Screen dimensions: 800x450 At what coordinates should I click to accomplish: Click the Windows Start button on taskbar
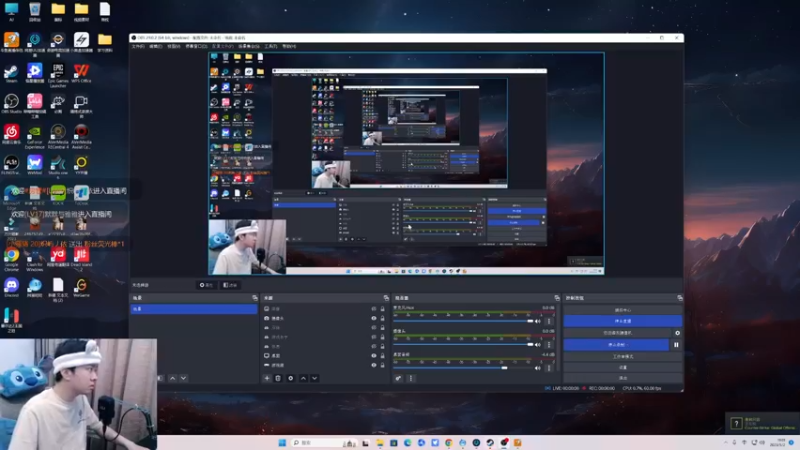tap(282, 443)
